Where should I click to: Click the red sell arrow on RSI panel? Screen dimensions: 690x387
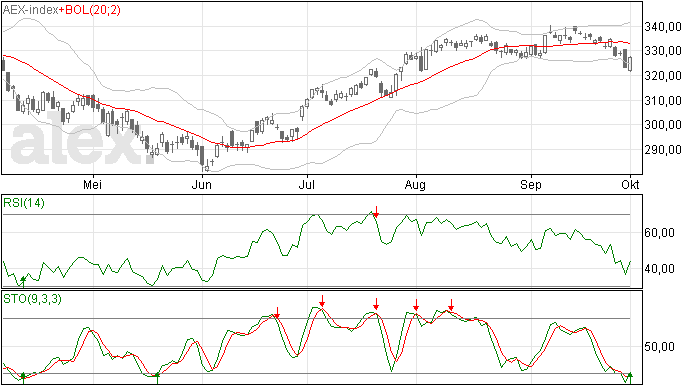[376, 211]
